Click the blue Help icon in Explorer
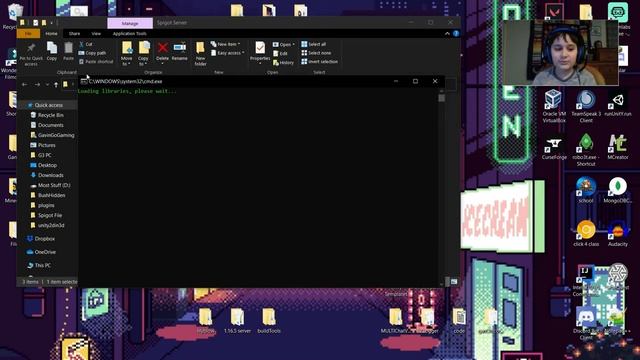640x360 pixels. click(456, 33)
